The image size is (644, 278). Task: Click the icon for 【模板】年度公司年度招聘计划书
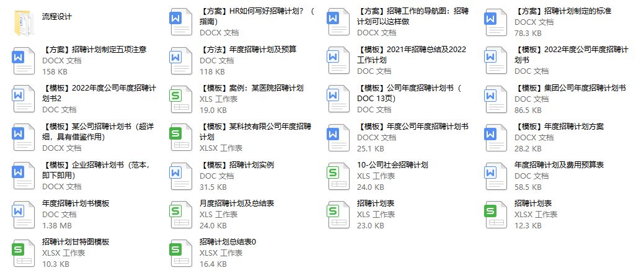[x=338, y=138]
